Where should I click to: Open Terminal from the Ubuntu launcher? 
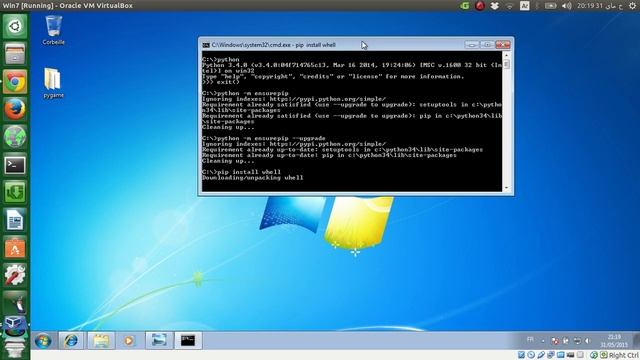point(15,164)
